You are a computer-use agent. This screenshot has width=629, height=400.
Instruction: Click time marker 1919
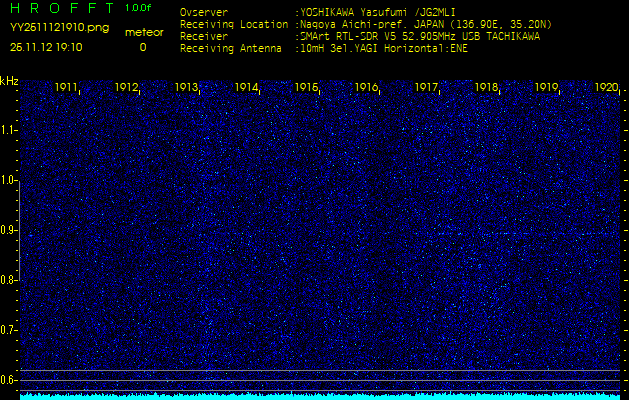[x=546, y=87]
